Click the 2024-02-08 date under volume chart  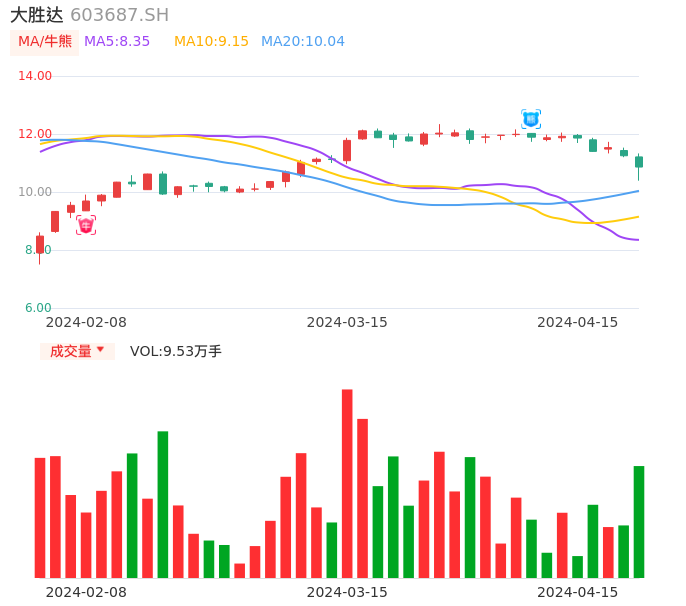pos(86,592)
